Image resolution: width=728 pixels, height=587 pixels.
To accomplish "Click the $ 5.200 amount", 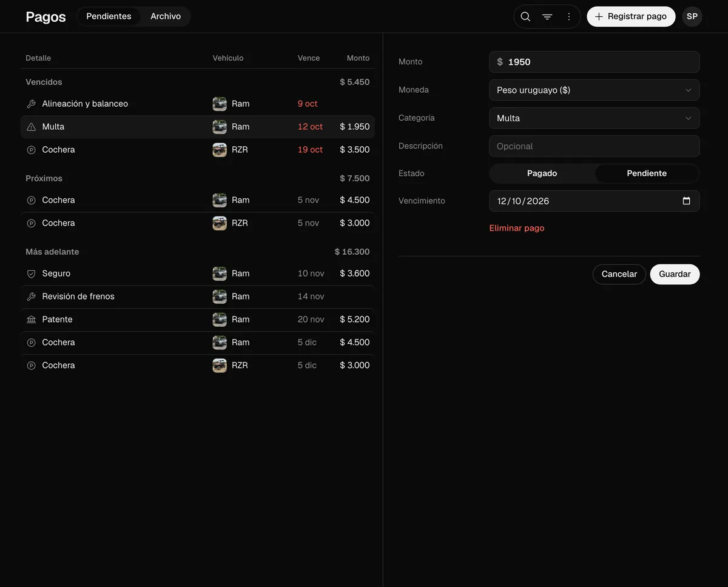I will [355, 320].
